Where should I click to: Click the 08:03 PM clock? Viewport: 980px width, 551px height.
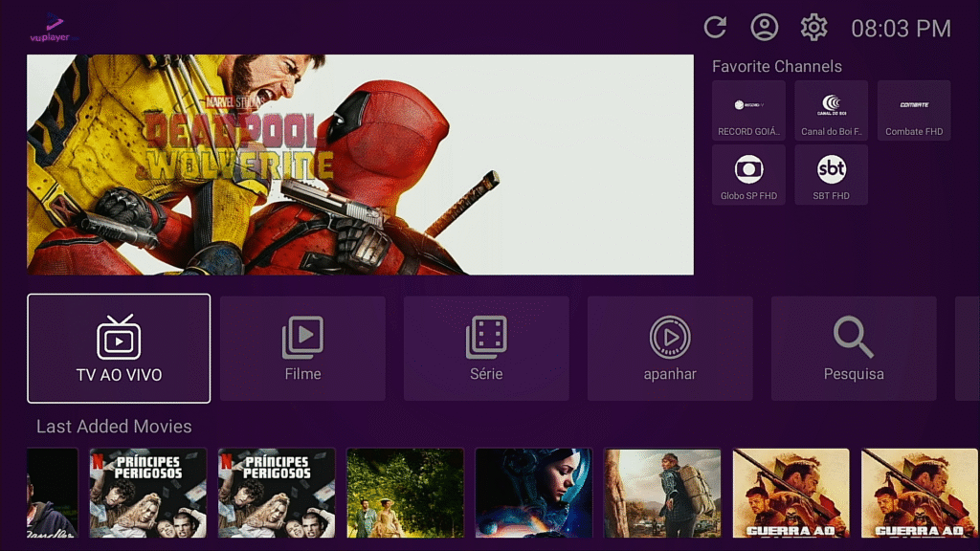[901, 29]
